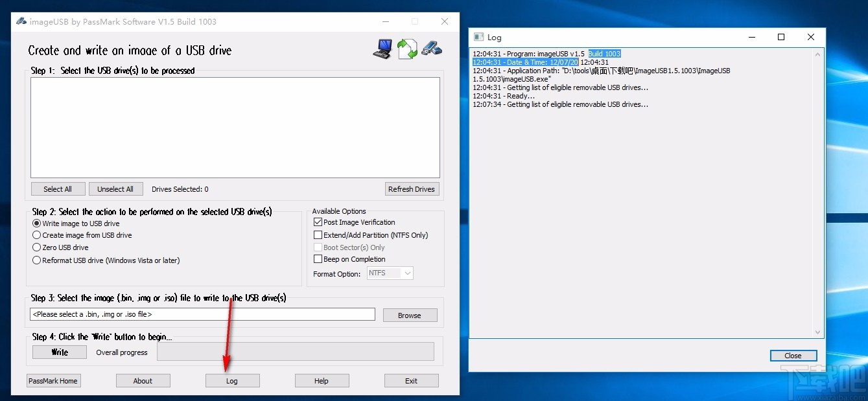868x401 pixels.
Task: Close the Log window with its Close button
Action: [x=793, y=355]
